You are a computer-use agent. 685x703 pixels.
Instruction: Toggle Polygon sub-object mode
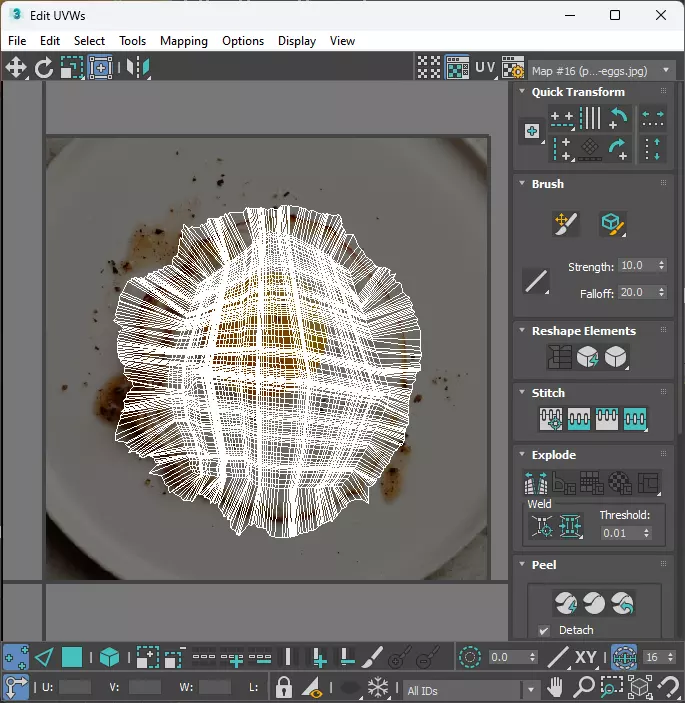click(x=72, y=658)
